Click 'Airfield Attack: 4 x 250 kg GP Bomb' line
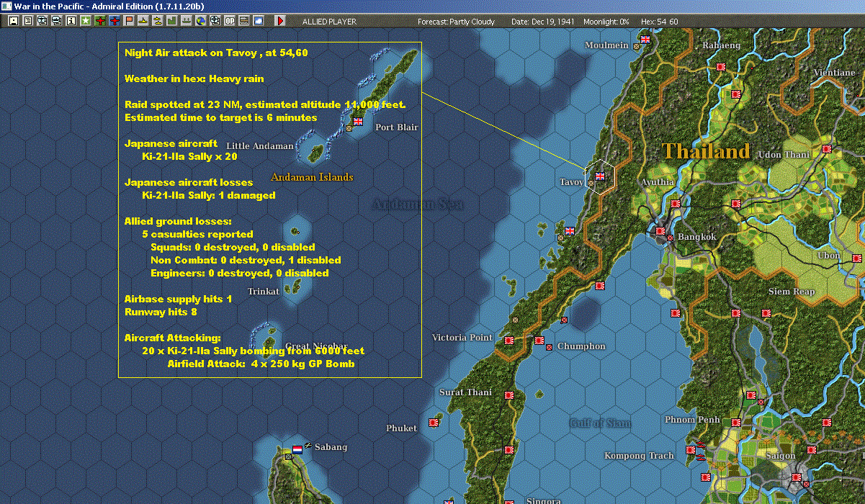Screen dimensions: 865x504 (x=261, y=364)
